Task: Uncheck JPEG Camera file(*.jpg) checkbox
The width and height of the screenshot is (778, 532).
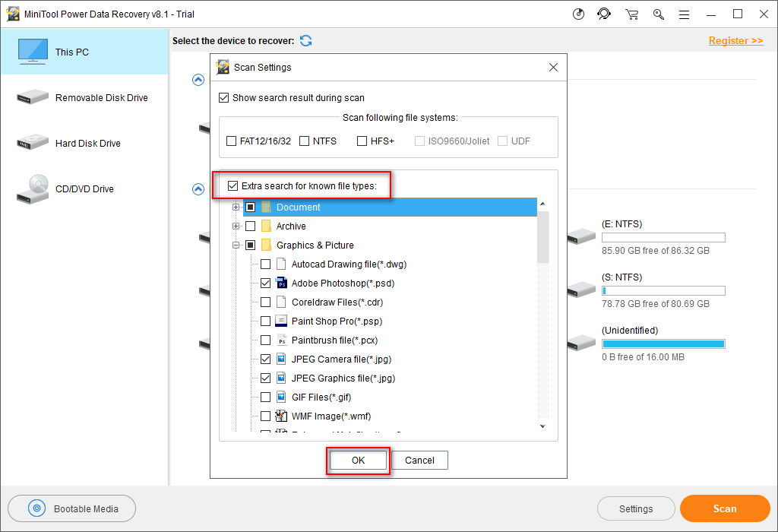Action: (x=265, y=359)
